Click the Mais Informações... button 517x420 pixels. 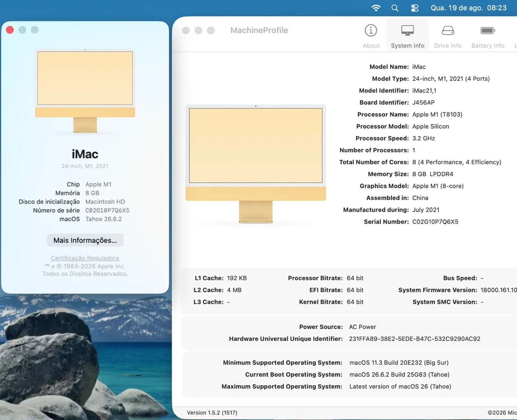coord(85,240)
